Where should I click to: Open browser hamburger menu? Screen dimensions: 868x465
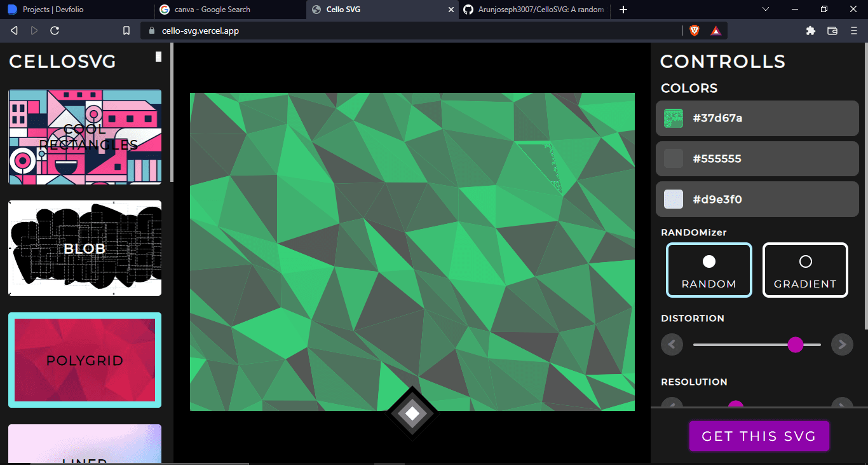coord(853,31)
